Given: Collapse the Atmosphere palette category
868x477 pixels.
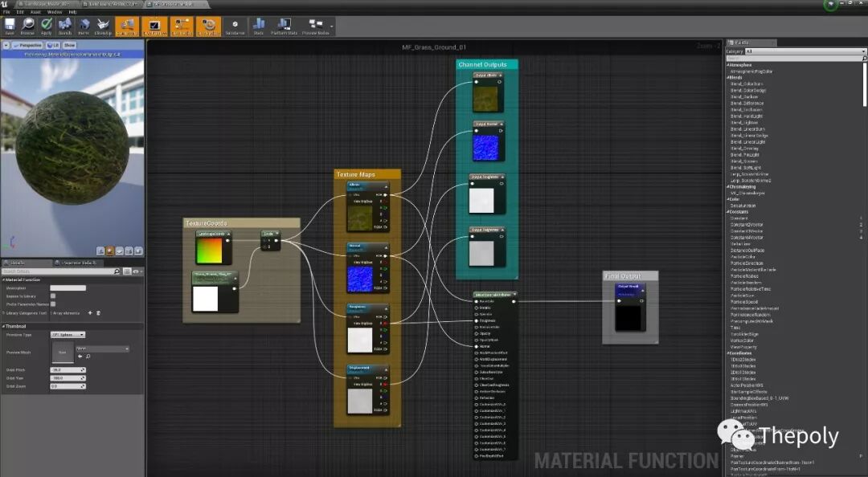Looking at the screenshot, I should 728,65.
